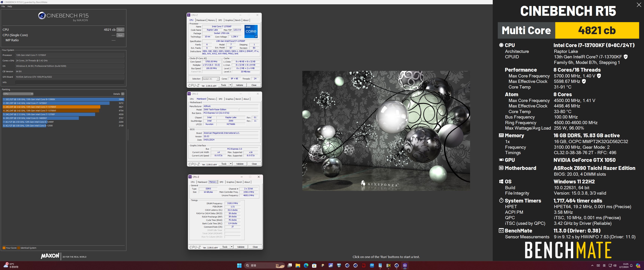Select the i7-13700F ranking row
Image resolution: width=644 pixels, height=270 pixels.
point(63,114)
